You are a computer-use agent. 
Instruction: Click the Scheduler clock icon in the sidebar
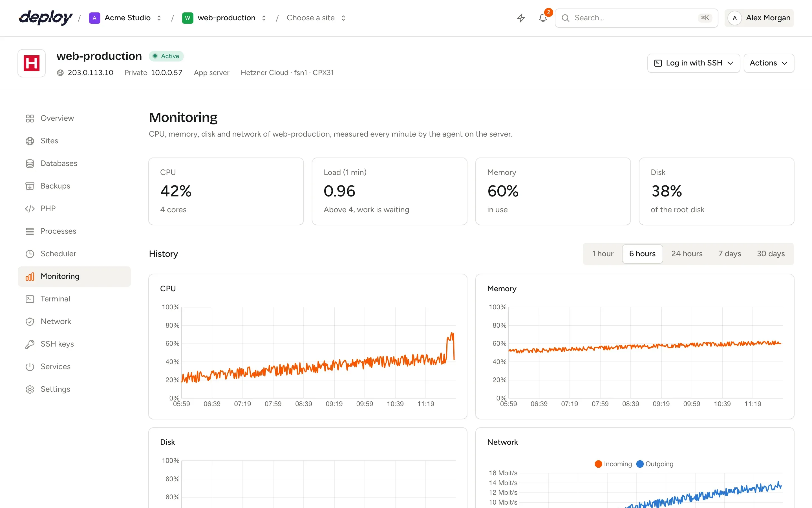click(30, 254)
